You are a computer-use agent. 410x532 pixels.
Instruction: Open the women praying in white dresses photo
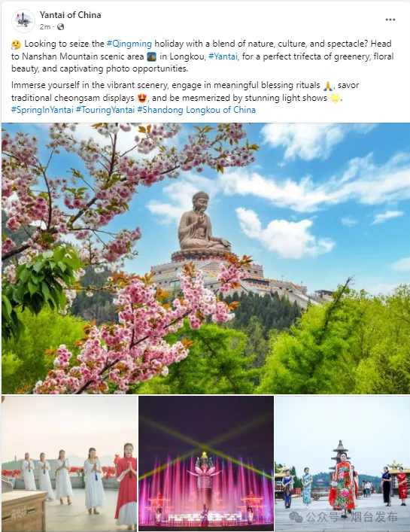tap(69, 464)
